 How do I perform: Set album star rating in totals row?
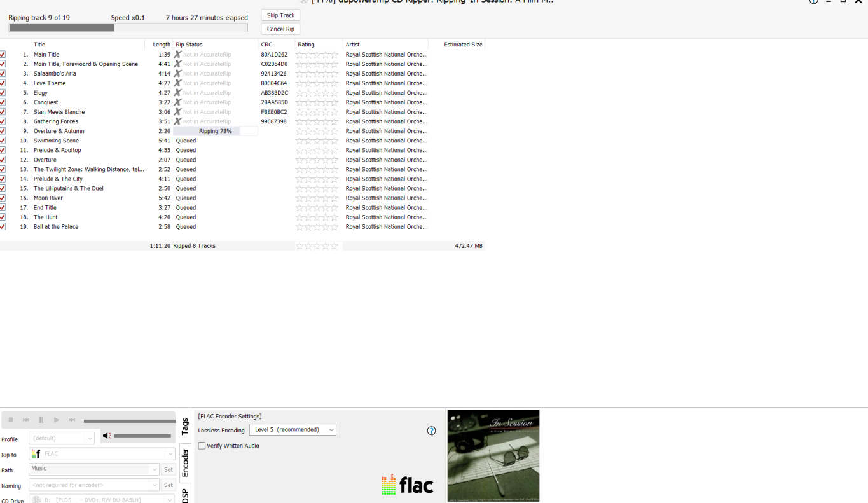coord(317,246)
